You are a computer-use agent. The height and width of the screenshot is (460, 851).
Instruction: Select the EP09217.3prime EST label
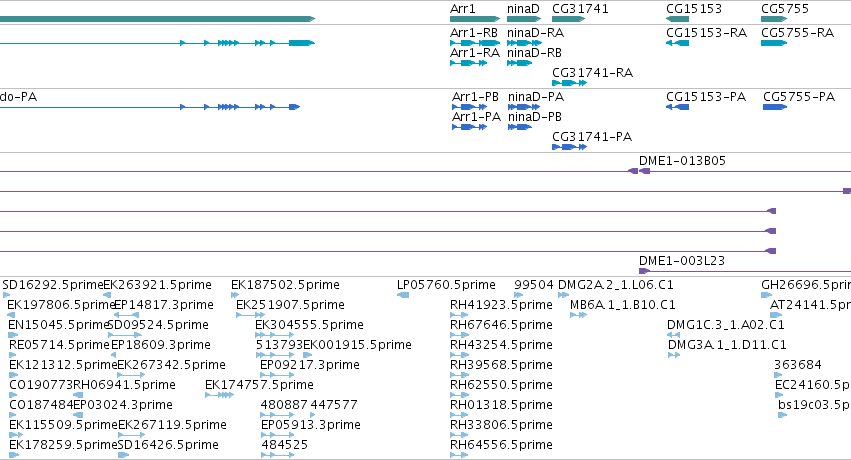pyautogui.click(x=309, y=365)
